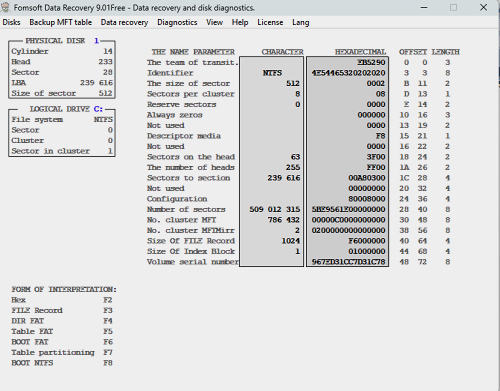
Task: Select BOOT FAT F6 interpretation
Action: coord(62,342)
